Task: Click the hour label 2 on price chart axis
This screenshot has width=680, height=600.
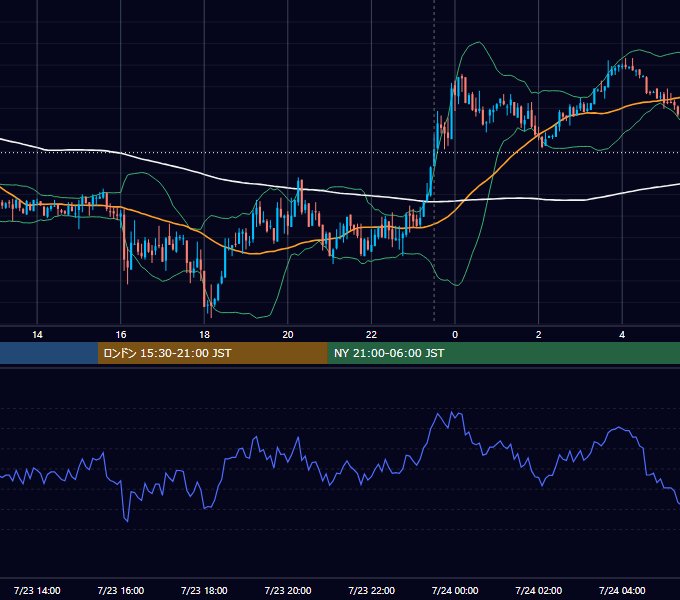Action: [x=539, y=335]
